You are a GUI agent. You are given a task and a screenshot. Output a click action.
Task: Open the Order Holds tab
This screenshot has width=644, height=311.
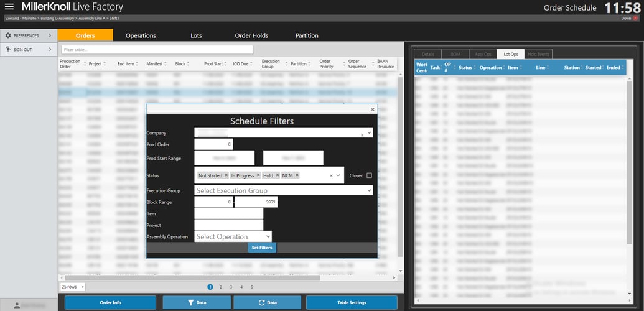251,35
